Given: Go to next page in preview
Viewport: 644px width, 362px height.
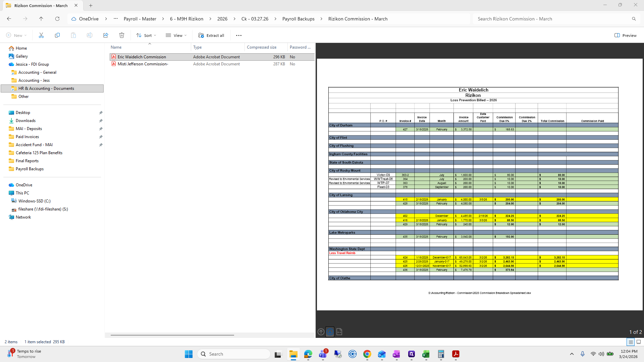Looking at the screenshot, I should (x=330, y=332).
